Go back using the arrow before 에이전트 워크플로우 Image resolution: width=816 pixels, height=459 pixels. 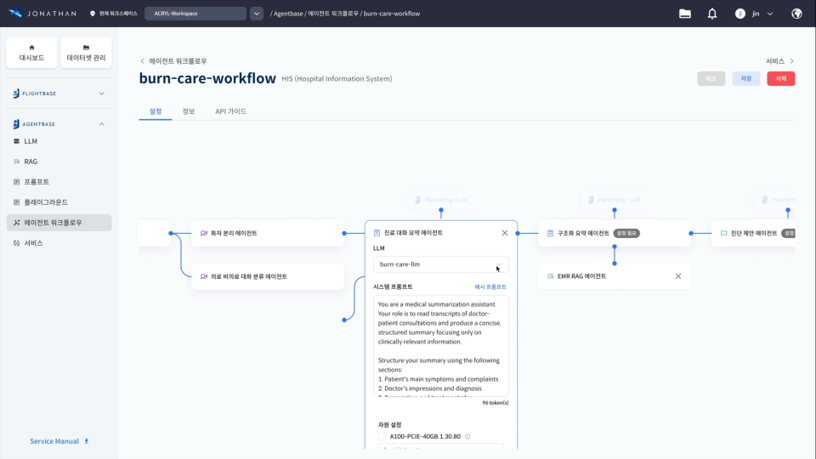tap(142, 61)
